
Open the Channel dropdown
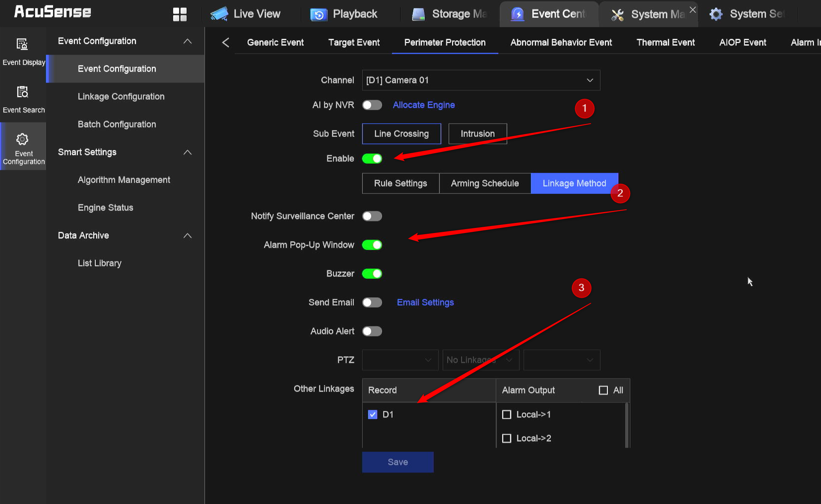(481, 80)
